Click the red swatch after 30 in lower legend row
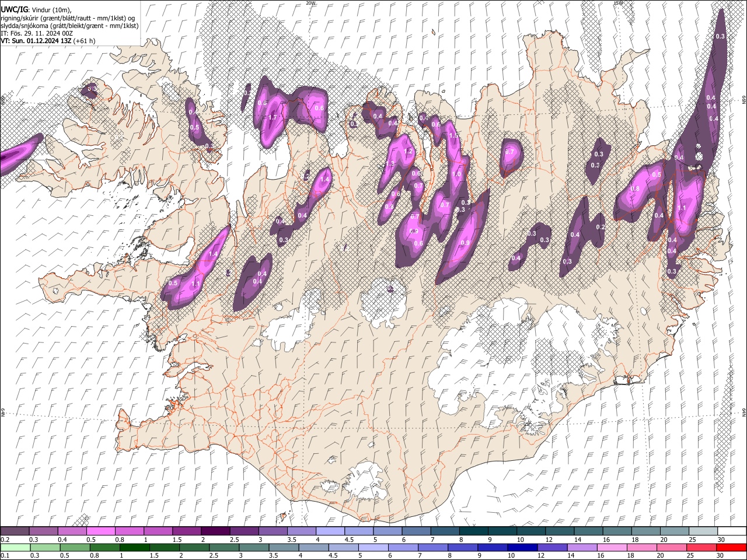The height and width of the screenshot is (560, 747). (x=731, y=548)
